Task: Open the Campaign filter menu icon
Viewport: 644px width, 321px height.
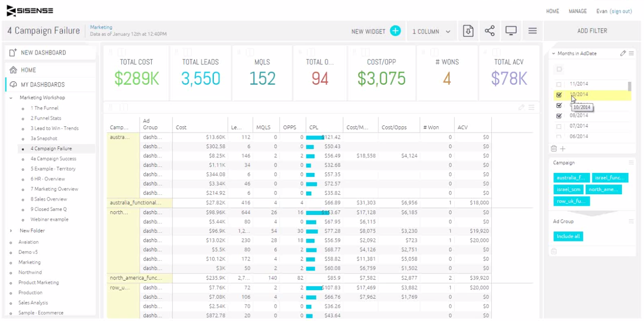Action: point(631,163)
